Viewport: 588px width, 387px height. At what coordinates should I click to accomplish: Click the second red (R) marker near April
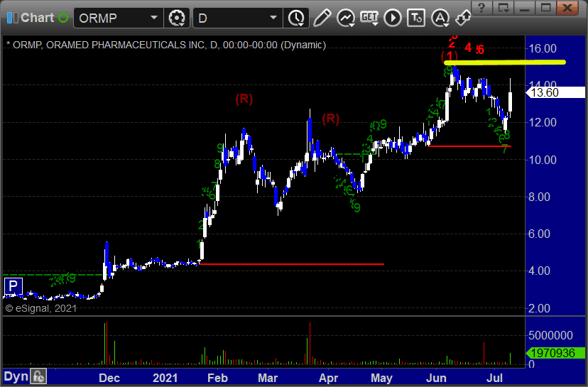coord(331,119)
